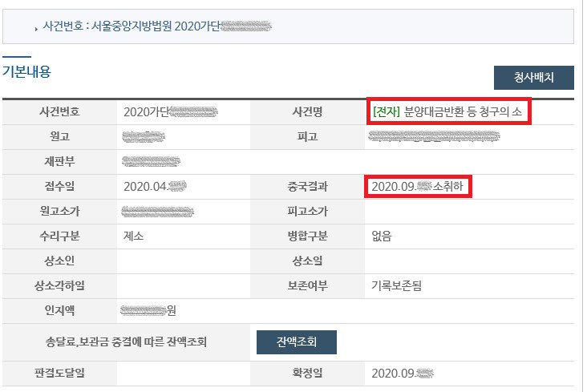Click the 피고 row label
This screenshot has height=392, width=587.
[x=307, y=136]
